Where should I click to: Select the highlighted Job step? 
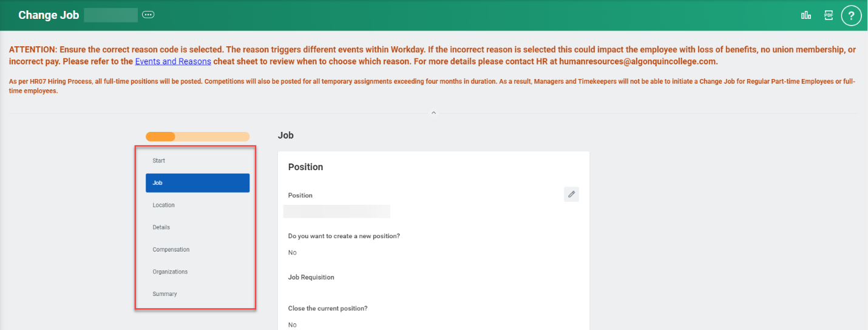[197, 183]
